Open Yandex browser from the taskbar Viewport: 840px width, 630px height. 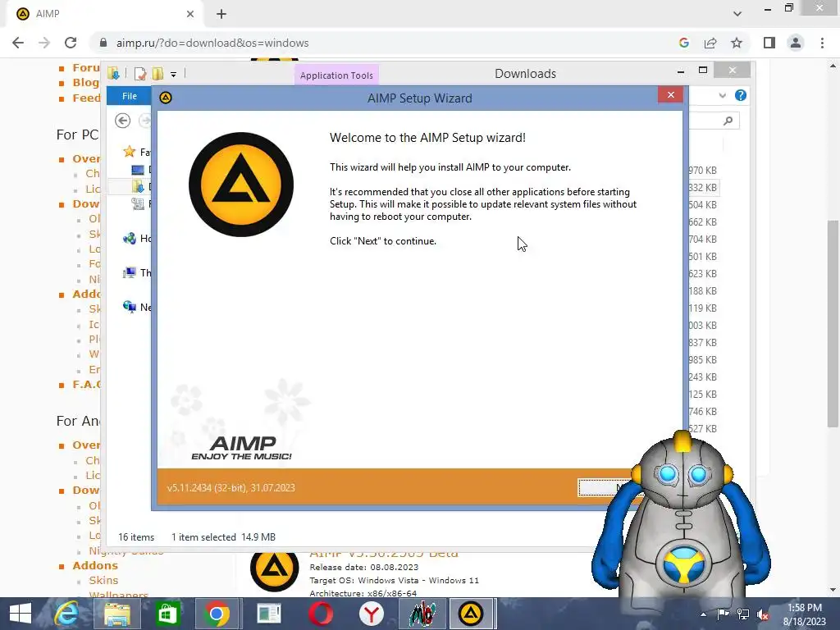click(x=371, y=614)
